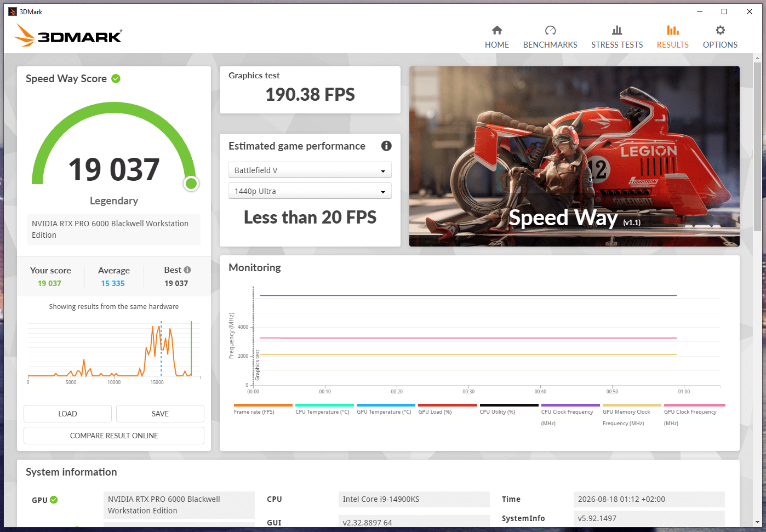Viewport: 766px width, 532px height.
Task: Click the GPU name in System information
Action: pyautogui.click(x=179, y=505)
